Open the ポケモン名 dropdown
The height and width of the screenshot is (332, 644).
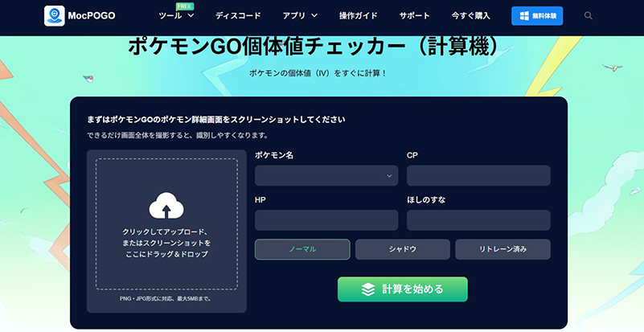(x=326, y=175)
